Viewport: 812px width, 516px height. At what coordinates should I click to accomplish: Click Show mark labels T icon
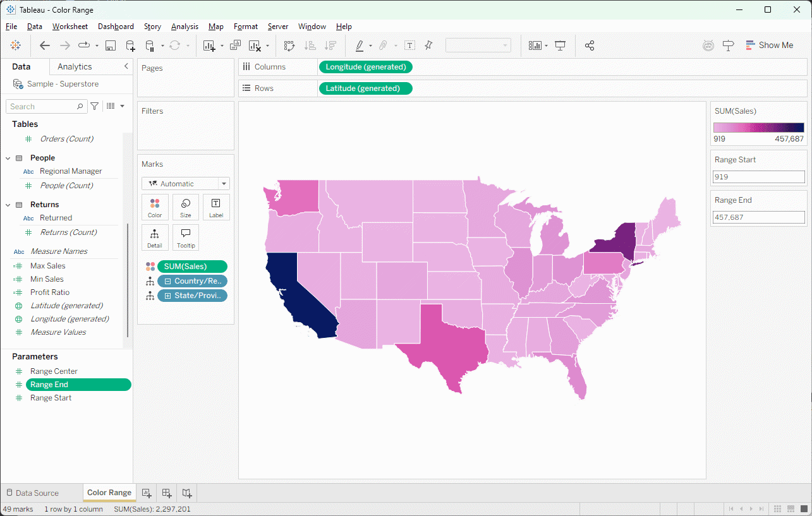(409, 45)
